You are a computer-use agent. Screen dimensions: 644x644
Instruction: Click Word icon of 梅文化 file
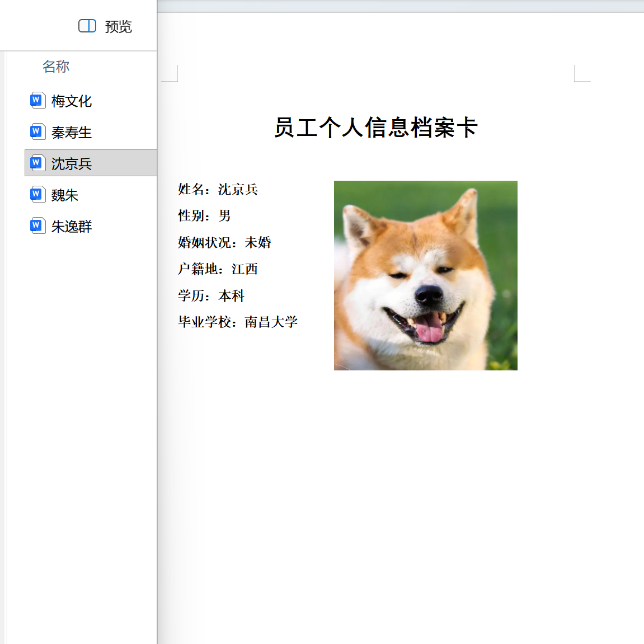[x=37, y=101]
